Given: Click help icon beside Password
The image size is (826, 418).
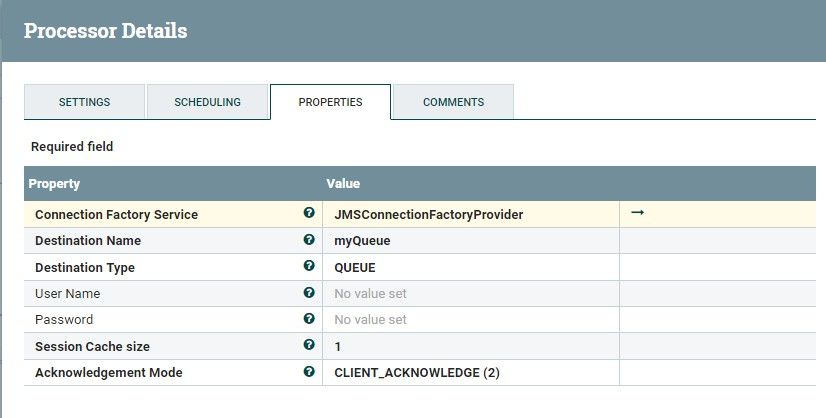Looking at the screenshot, I should pos(309,319).
